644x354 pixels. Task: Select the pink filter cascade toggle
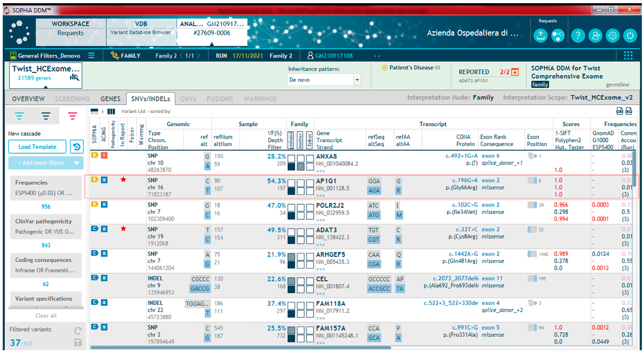[x=73, y=116]
